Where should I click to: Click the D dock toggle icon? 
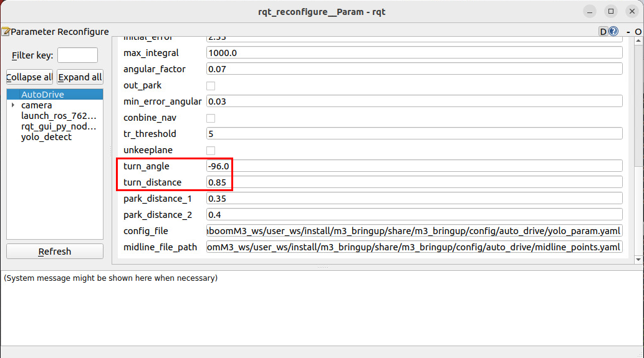603,32
